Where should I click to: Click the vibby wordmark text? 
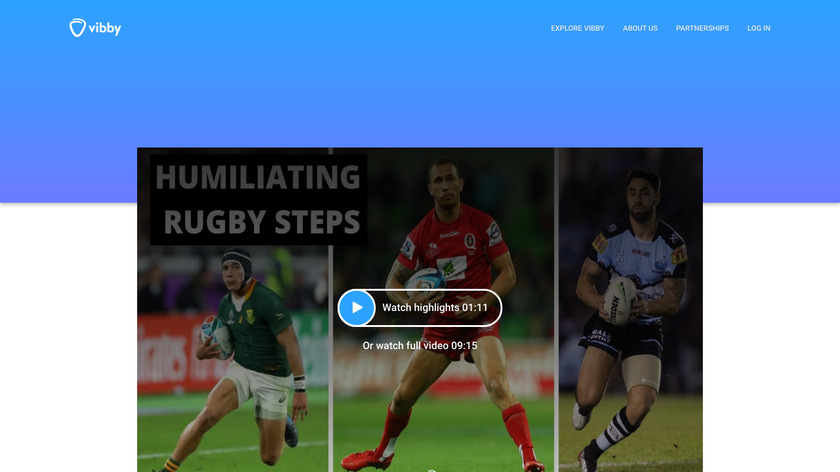click(105, 28)
